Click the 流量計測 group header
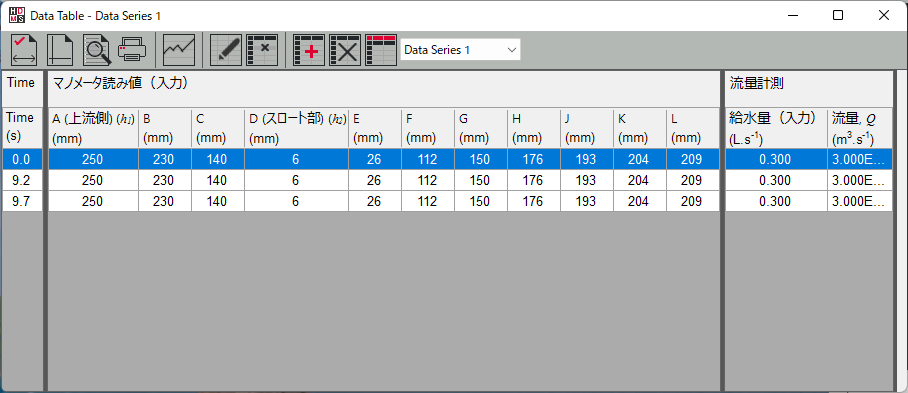 pos(809,89)
